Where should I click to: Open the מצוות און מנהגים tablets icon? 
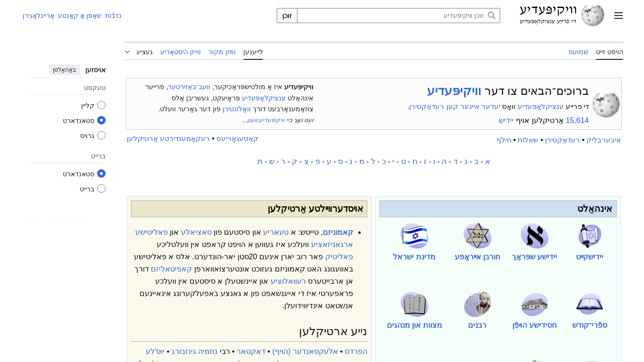click(414, 304)
